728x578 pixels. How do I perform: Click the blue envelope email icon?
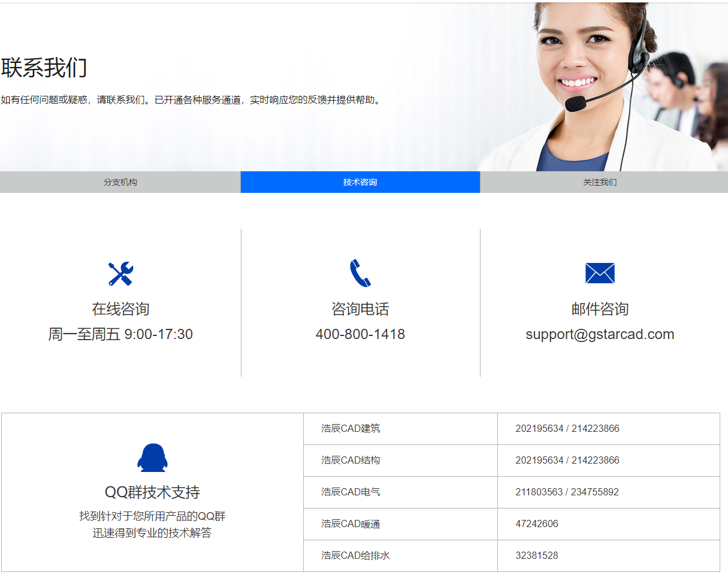(x=600, y=273)
